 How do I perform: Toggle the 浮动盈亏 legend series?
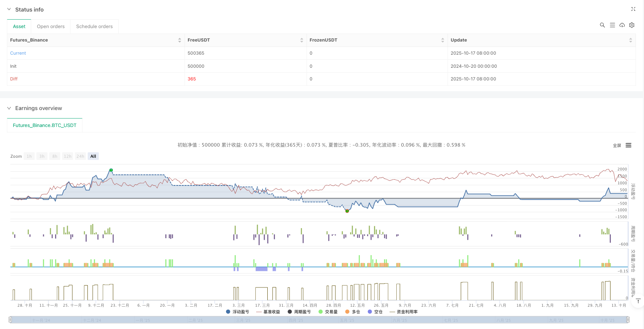pyautogui.click(x=238, y=312)
